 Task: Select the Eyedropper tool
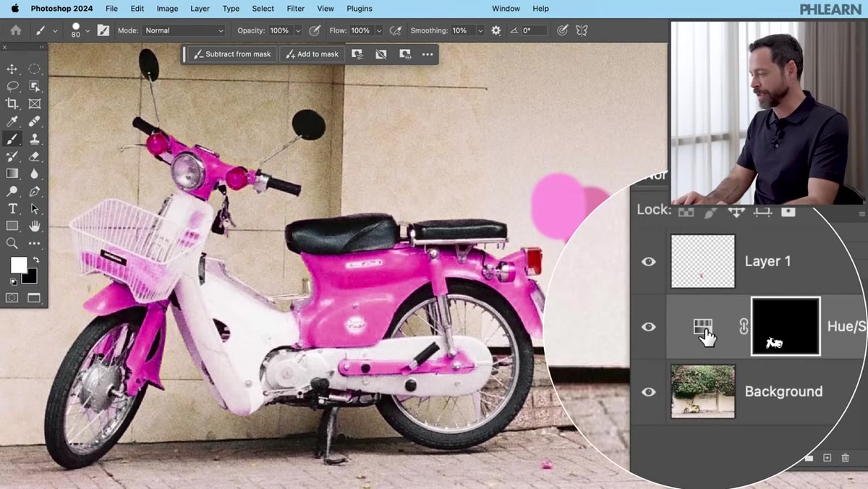[12, 122]
